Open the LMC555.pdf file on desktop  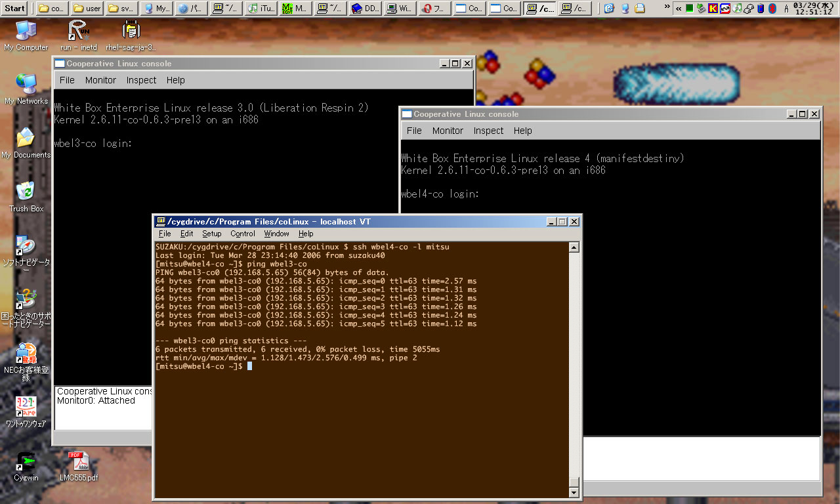pos(78,463)
